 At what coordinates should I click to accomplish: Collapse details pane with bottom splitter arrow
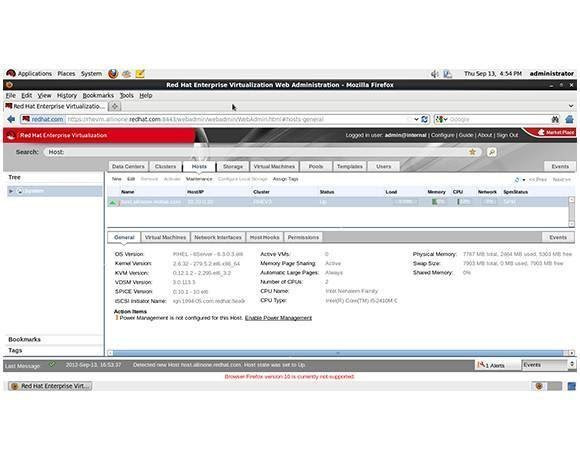pos(338,353)
